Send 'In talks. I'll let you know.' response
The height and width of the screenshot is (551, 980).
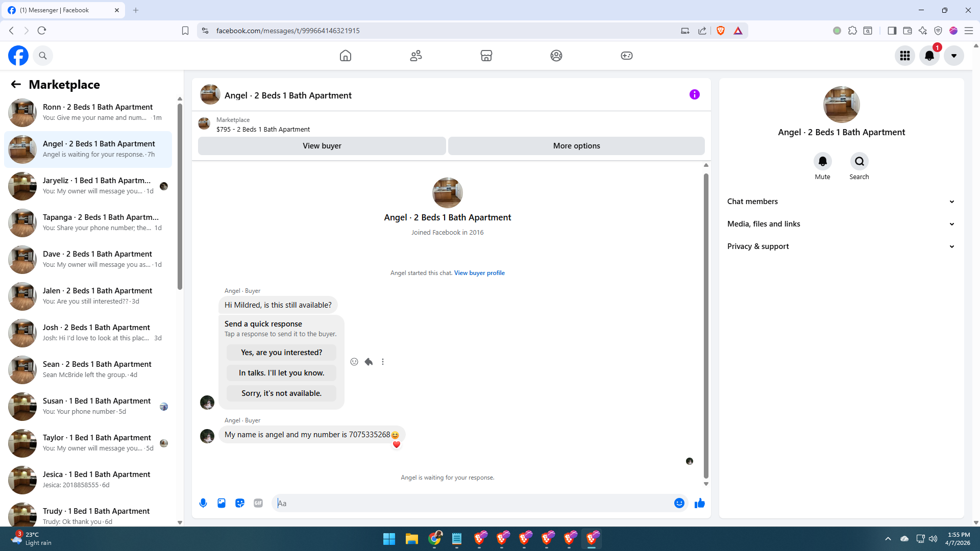[x=282, y=373]
